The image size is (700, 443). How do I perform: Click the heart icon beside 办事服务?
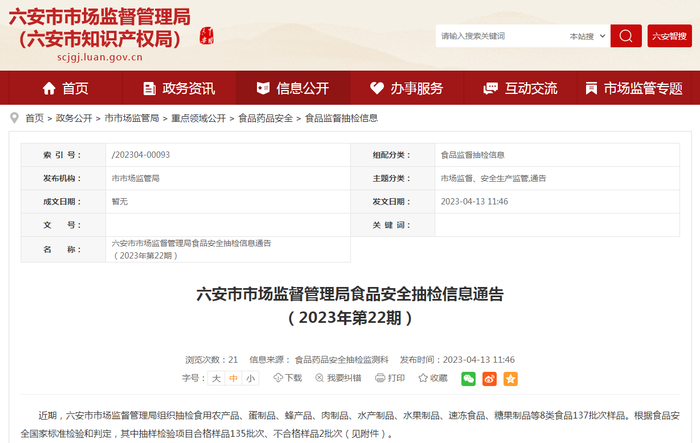pos(377,88)
